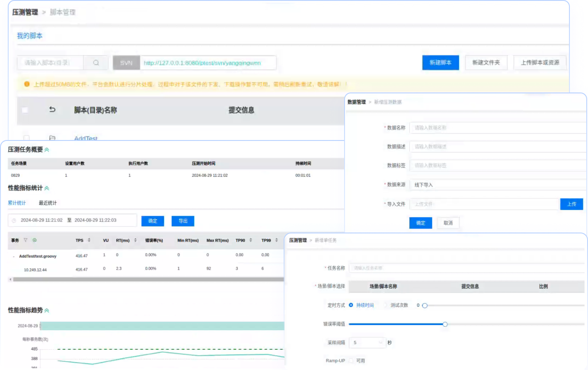This screenshot has width=588, height=370.
Task: Click 确定 in the new data form
Action: (421, 223)
